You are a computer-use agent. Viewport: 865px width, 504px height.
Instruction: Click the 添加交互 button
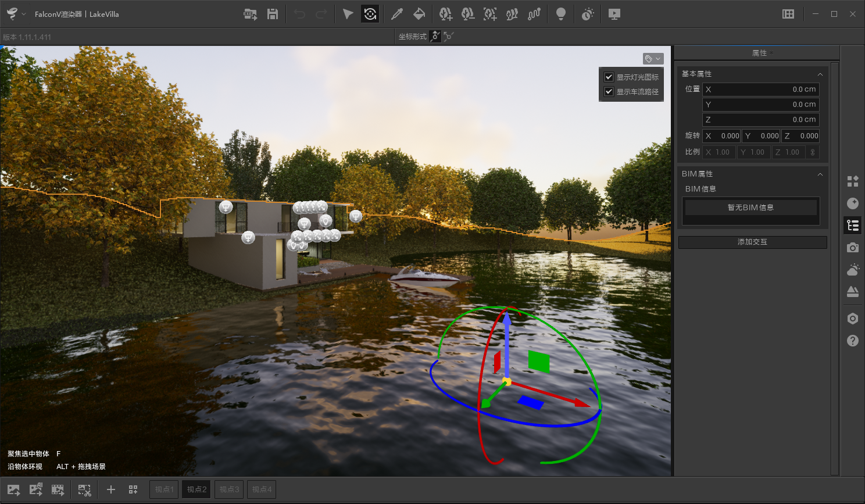[752, 242]
